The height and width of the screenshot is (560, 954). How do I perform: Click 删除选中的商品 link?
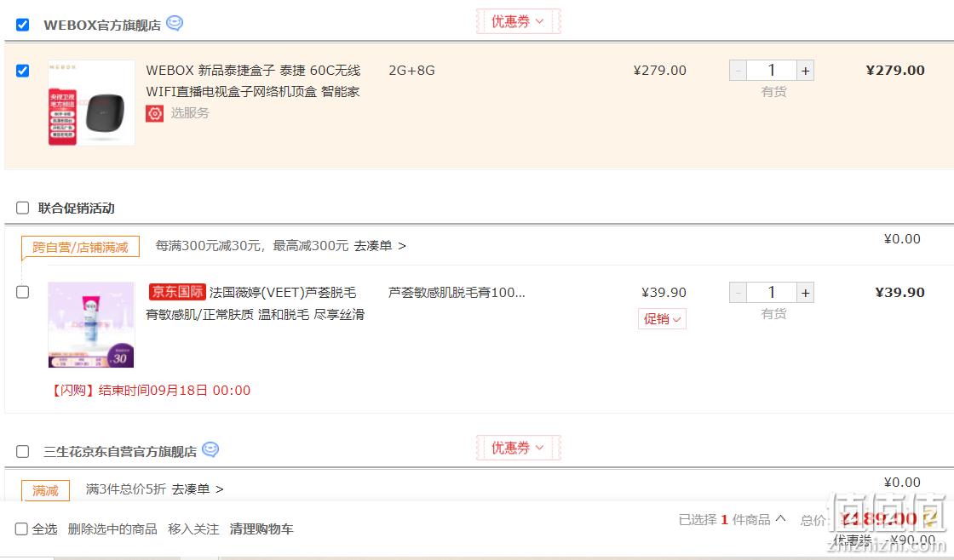(x=112, y=529)
